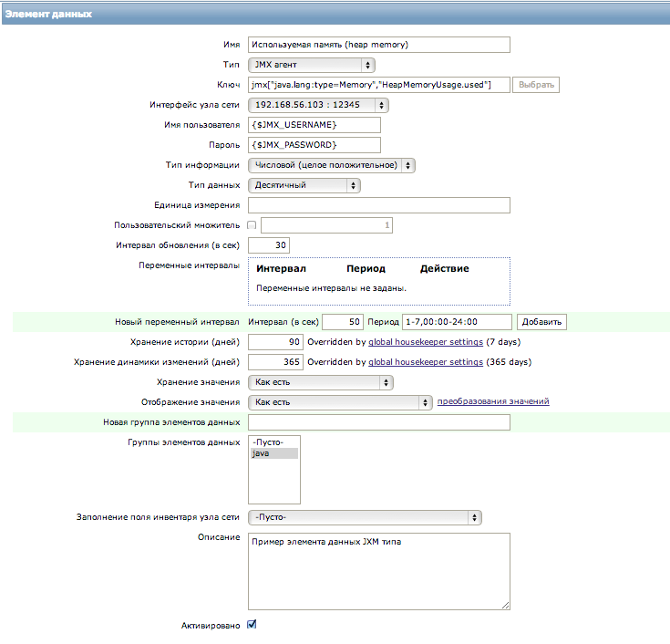The height and width of the screenshot is (644, 670).
Task: Click the Выбрать button next to Ключ
Action: pos(536,85)
